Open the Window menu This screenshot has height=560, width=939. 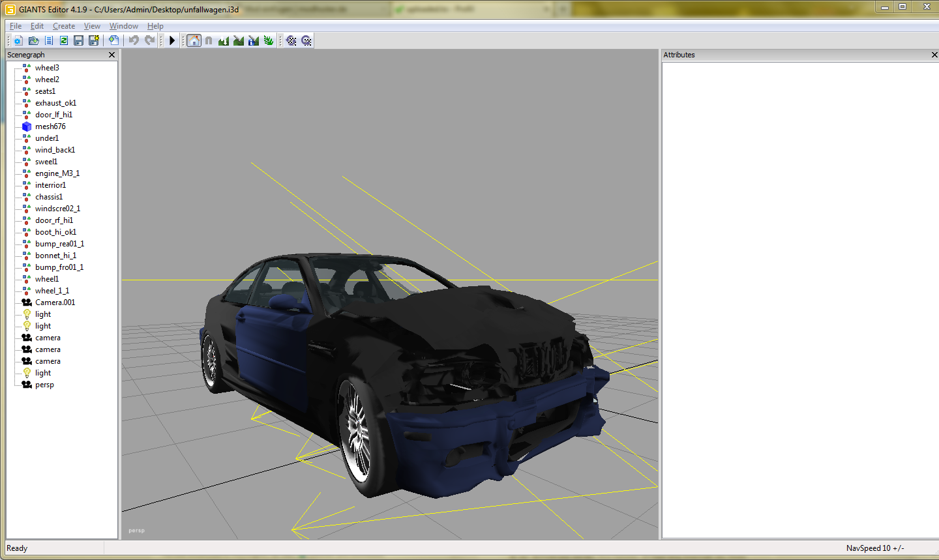click(124, 26)
